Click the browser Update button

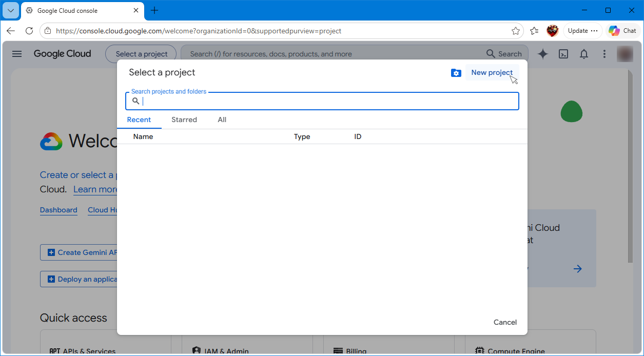pyautogui.click(x=583, y=31)
